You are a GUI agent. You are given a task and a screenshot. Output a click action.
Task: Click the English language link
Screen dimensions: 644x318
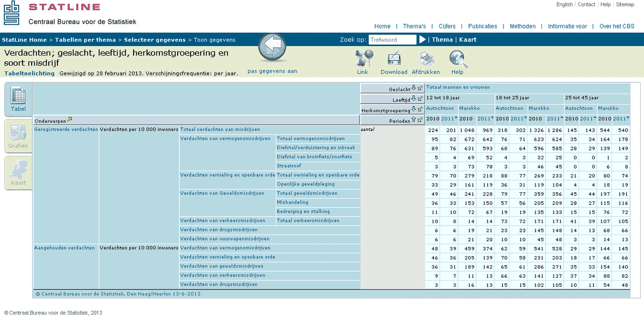click(x=564, y=4)
